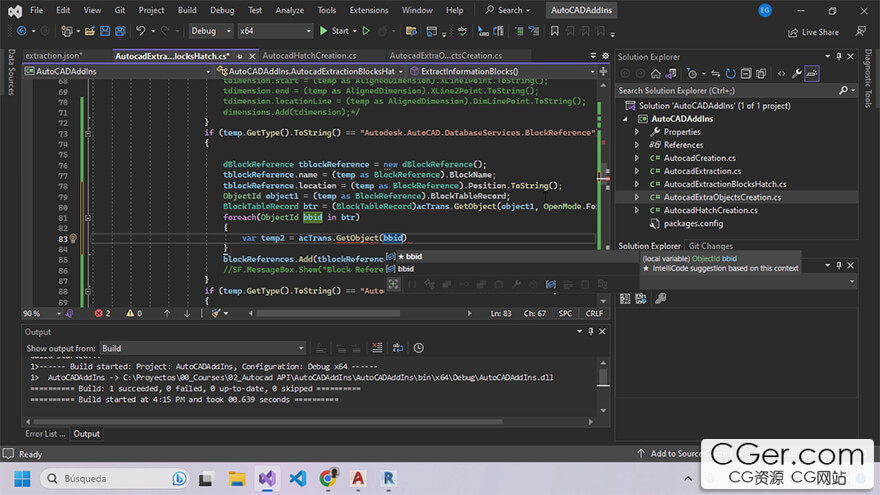Click the Open File folder icon
Viewport: 880px width, 495px height.
pos(90,31)
